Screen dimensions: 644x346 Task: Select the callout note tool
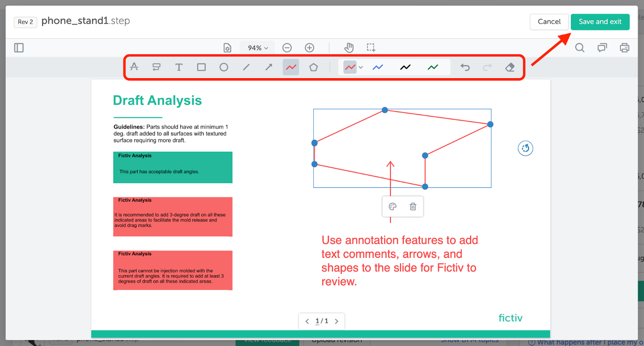point(157,67)
